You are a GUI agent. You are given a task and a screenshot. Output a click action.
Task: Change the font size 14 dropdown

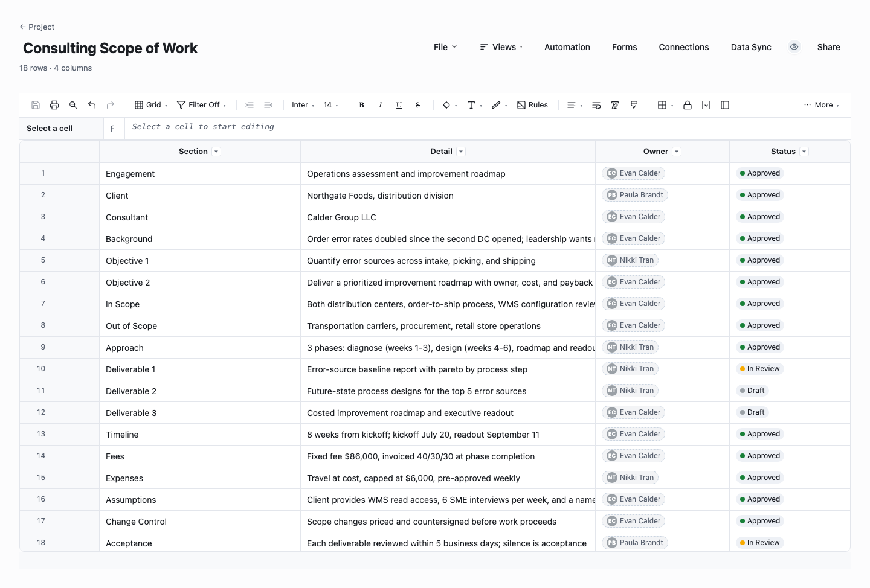(330, 105)
